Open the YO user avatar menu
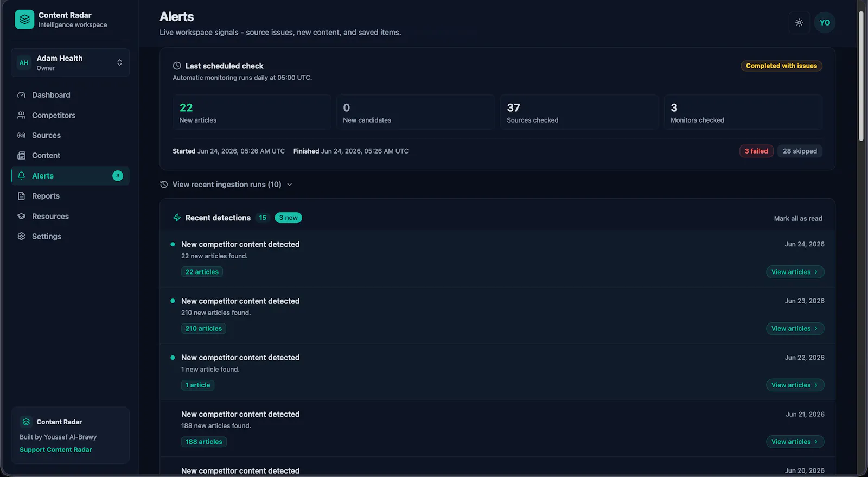This screenshot has width=868, height=477. click(825, 23)
